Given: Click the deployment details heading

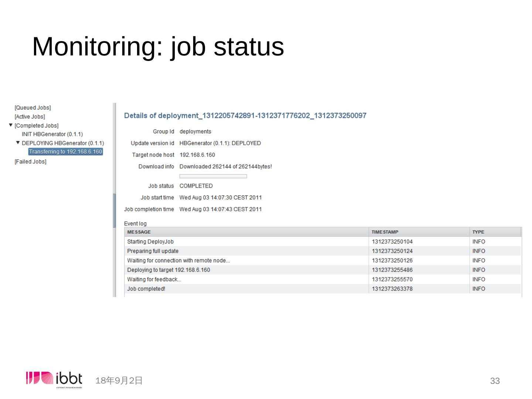Looking at the screenshot, I should 245,116.
